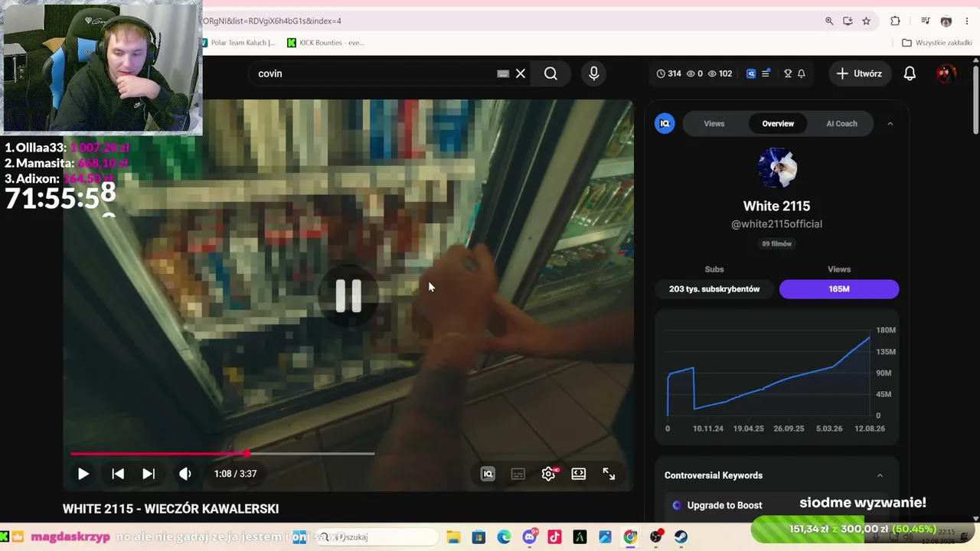Click the eye stat showing 102

[x=720, y=73]
